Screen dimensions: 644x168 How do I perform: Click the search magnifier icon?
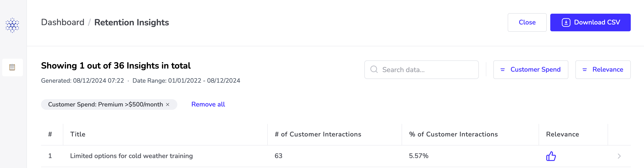(374, 69)
